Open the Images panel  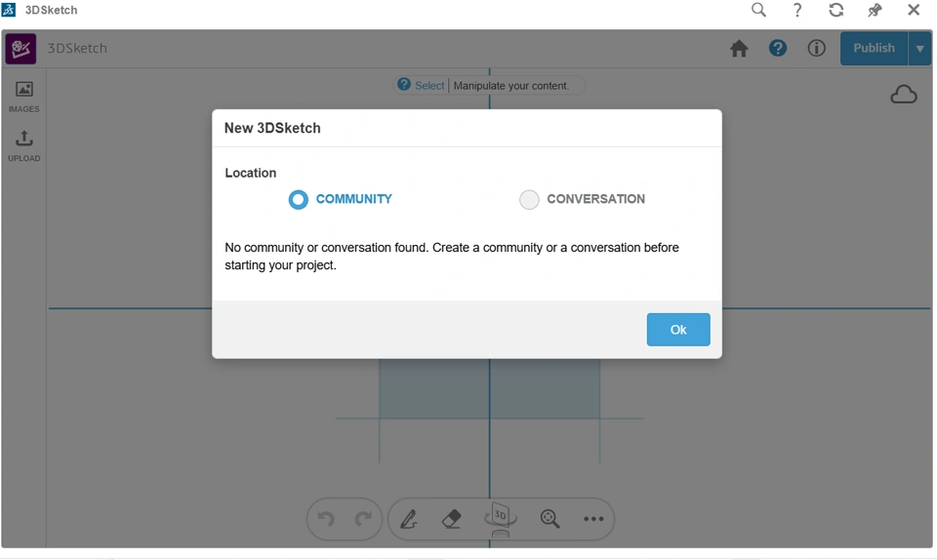click(24, 96)
